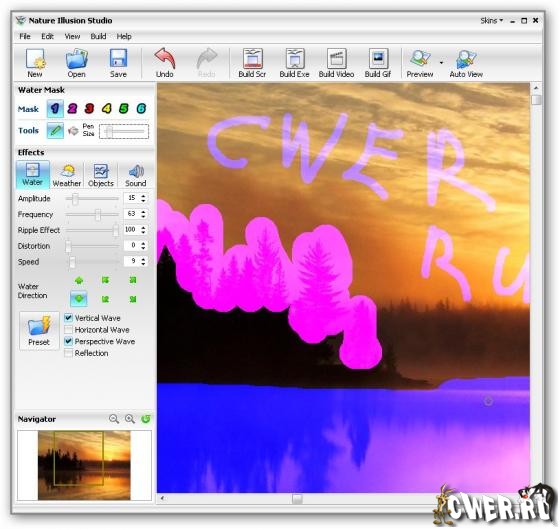Select water mask number 4

coord(106,109)
